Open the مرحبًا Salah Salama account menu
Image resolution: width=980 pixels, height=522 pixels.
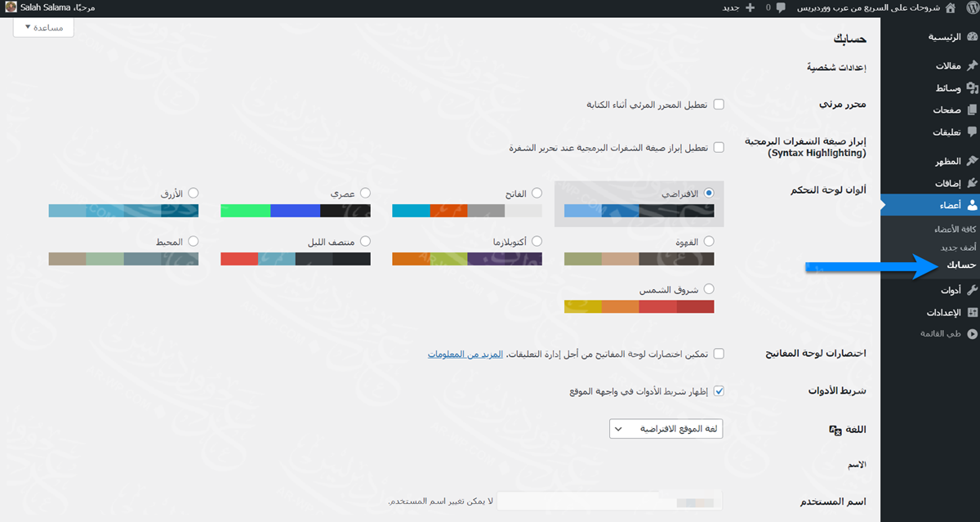[48, 7]
